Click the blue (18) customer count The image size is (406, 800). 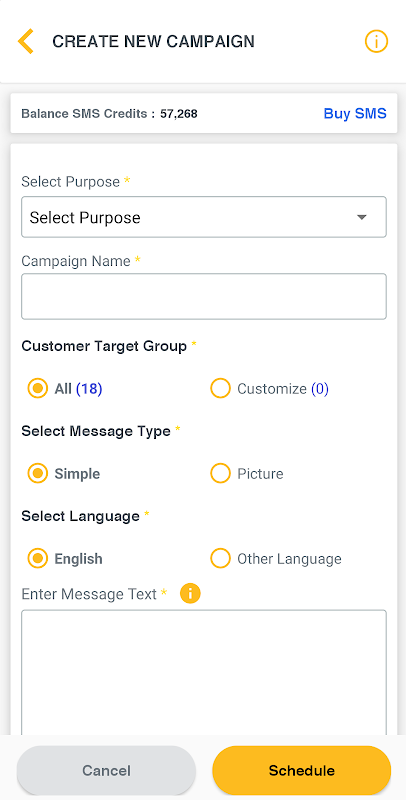click(x=89, y=389)
